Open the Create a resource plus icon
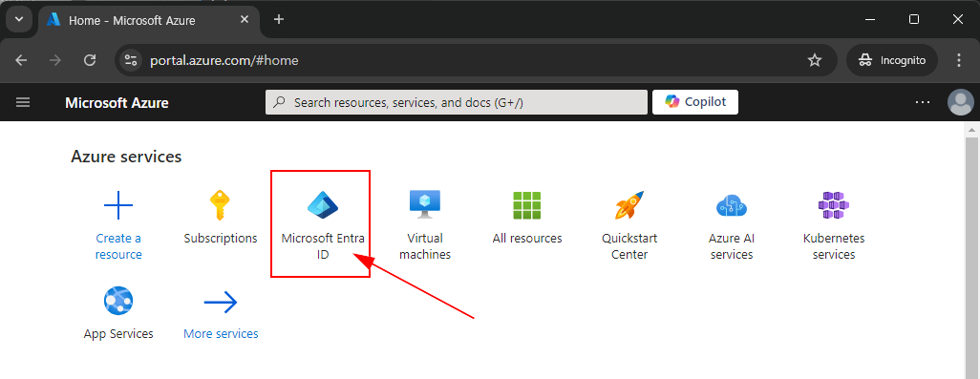This screenshot has height=379, width=980. point(118,205)
